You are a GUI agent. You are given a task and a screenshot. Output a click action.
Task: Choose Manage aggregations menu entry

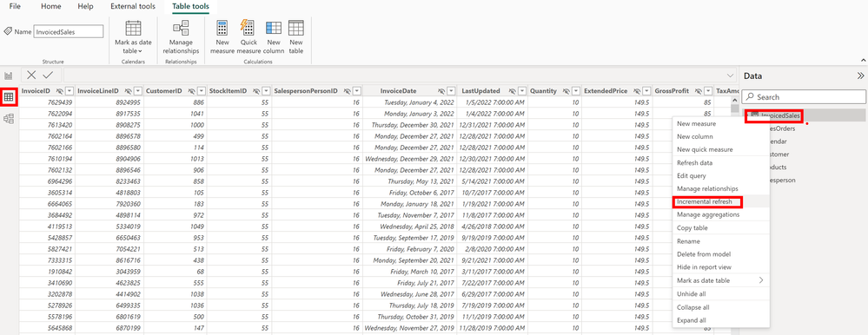tap(721, 214)
